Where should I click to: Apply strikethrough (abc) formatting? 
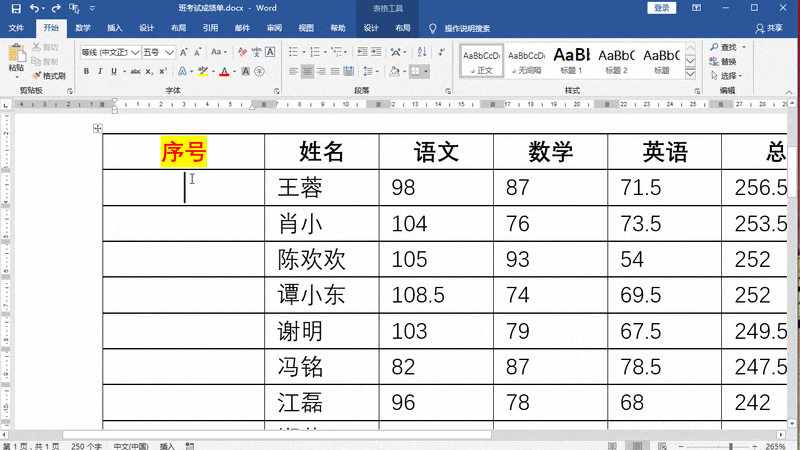click(x=135, y=71)
